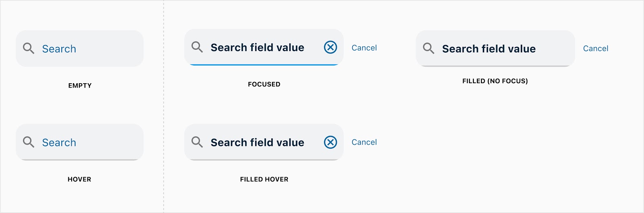Click the Hover state search placeholder
644x213 pixels.
pyautogui.click(x=59, y=143)
